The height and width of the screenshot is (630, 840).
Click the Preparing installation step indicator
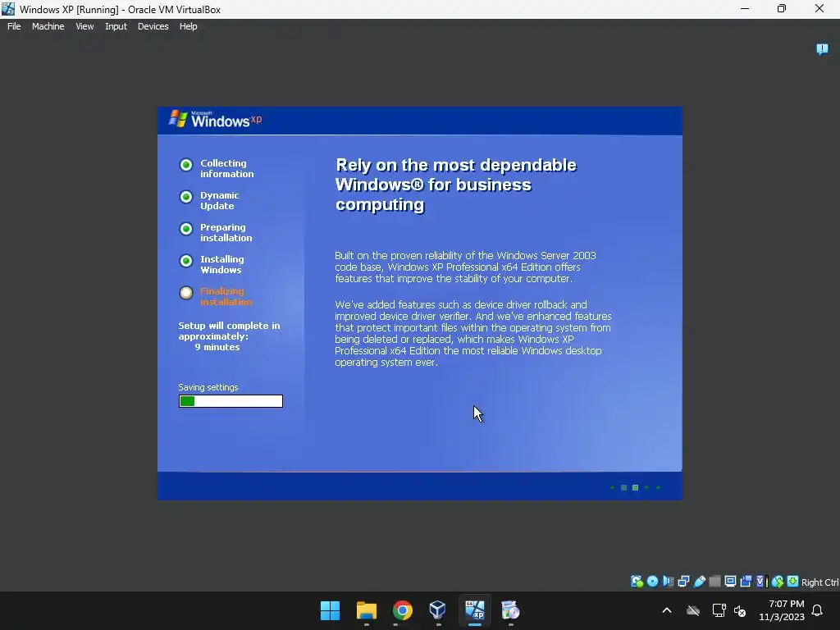(186, 230)
